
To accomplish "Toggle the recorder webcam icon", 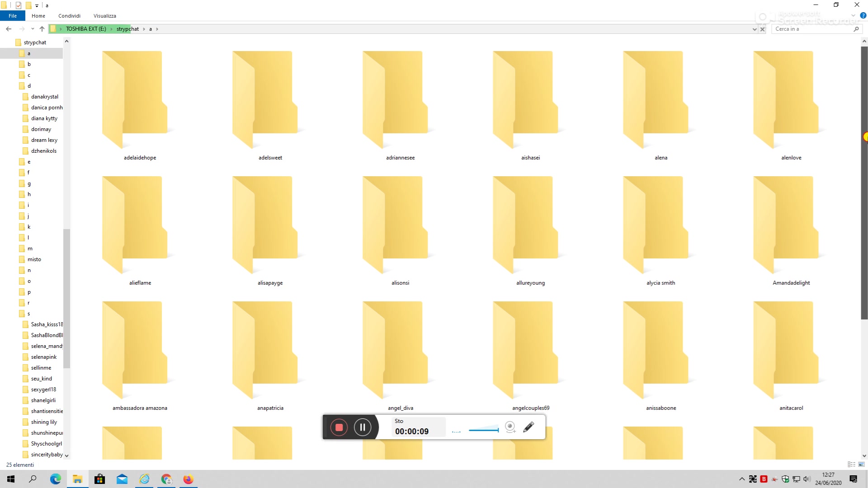I will tap(510, 427).
